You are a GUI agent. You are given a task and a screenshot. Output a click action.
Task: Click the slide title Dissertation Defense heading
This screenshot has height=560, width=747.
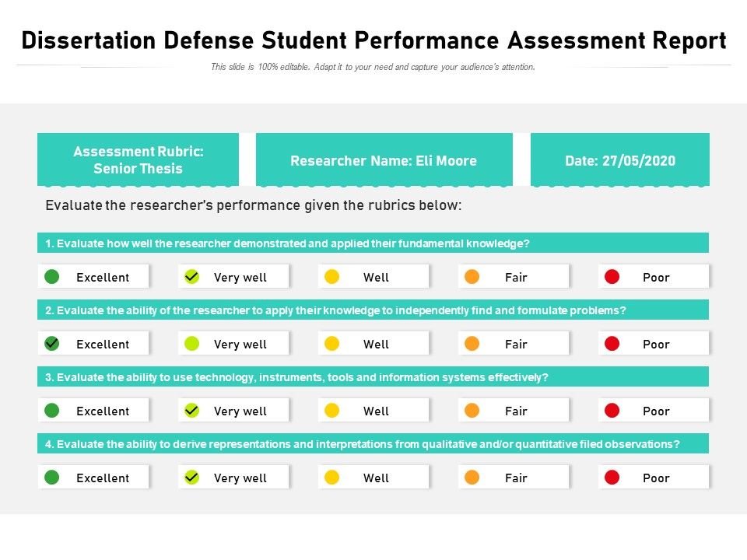pyautogui.click(x=373, y=40)
